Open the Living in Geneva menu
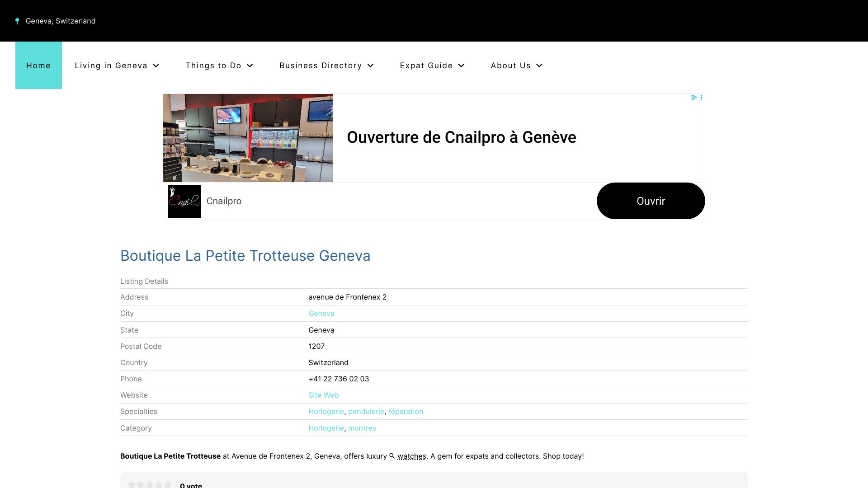 click(x=117, y=66)
